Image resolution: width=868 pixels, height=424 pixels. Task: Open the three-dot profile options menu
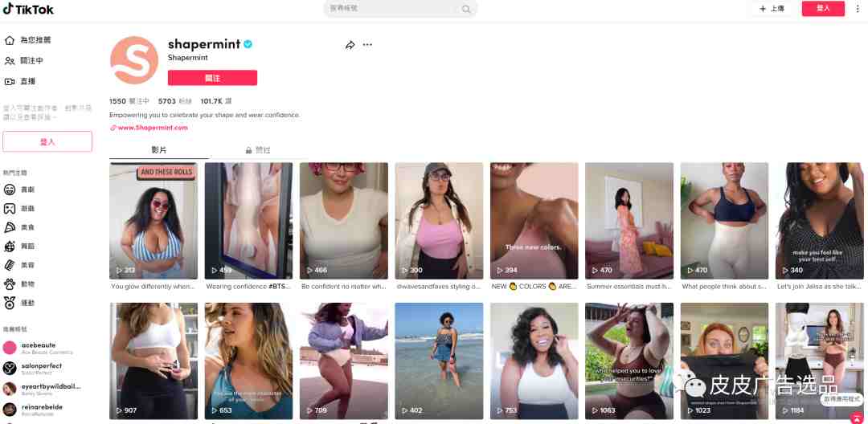click(x=367, y=45)
